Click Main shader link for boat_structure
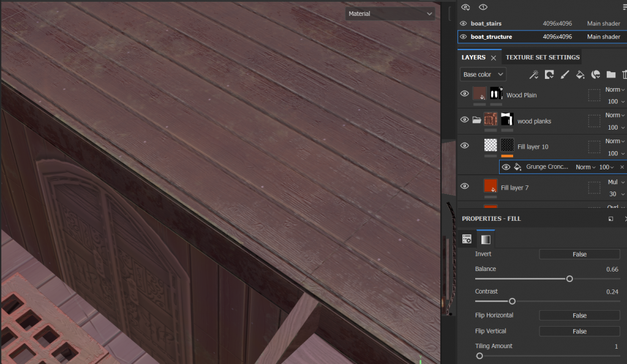The image size is (627, 364). 603,37
